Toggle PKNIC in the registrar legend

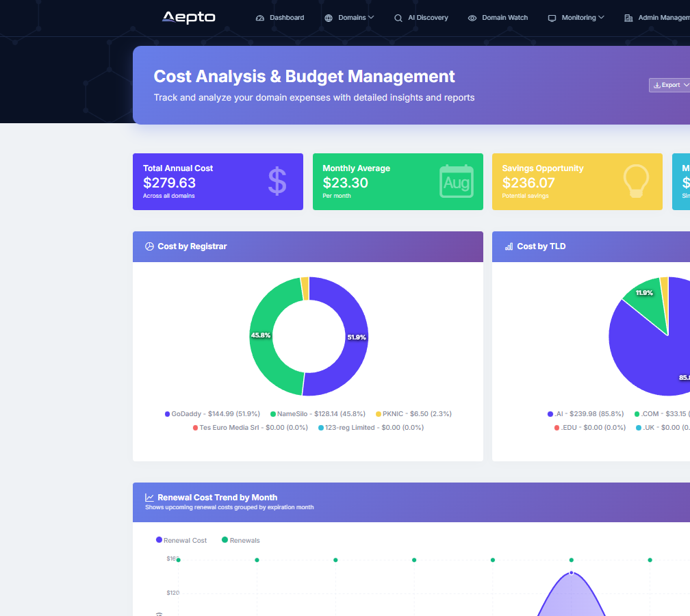click(x=413, y=414)
